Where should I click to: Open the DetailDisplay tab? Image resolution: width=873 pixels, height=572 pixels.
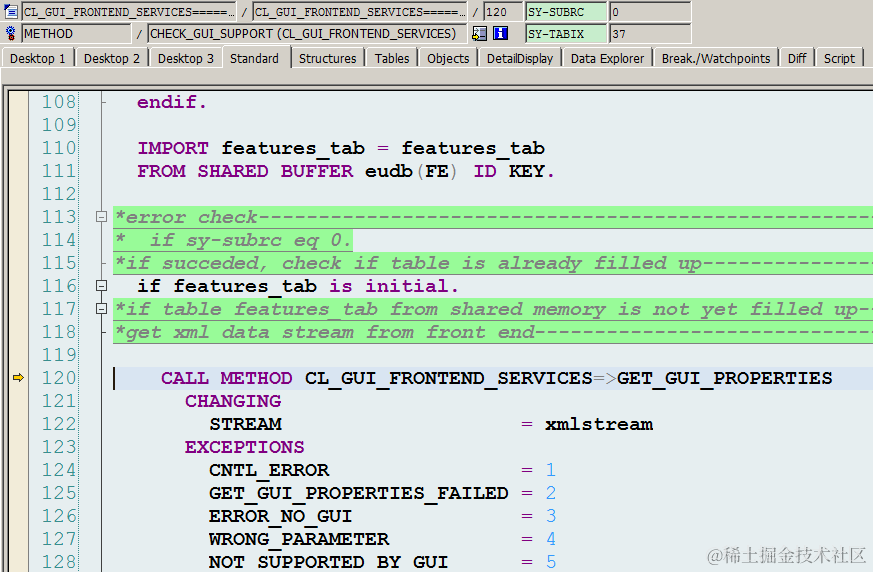[x=520, y=58]
